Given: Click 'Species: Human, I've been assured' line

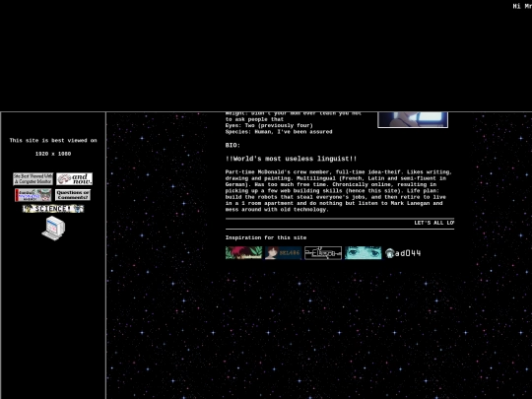Looking at the screenshot, I should point(279,132).
